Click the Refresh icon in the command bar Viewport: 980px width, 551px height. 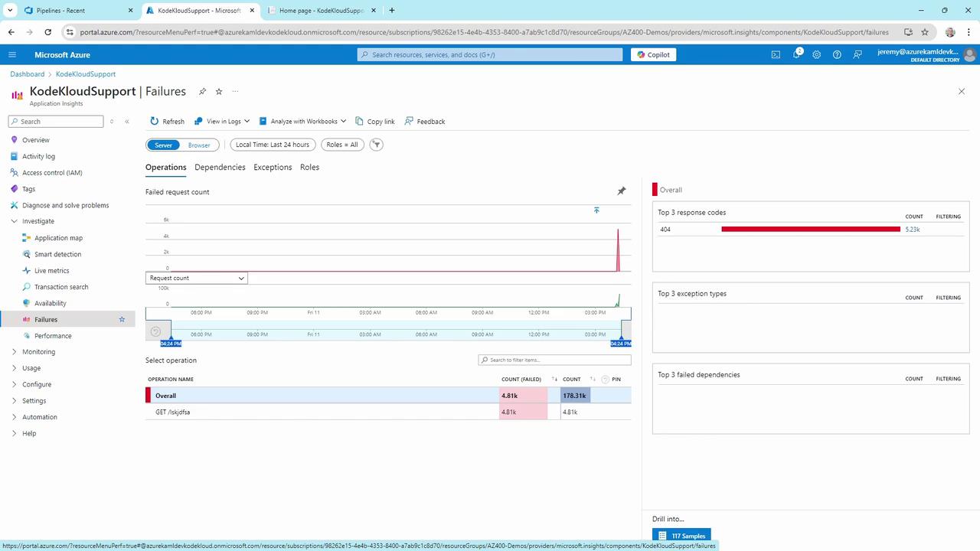coord(155,122)
